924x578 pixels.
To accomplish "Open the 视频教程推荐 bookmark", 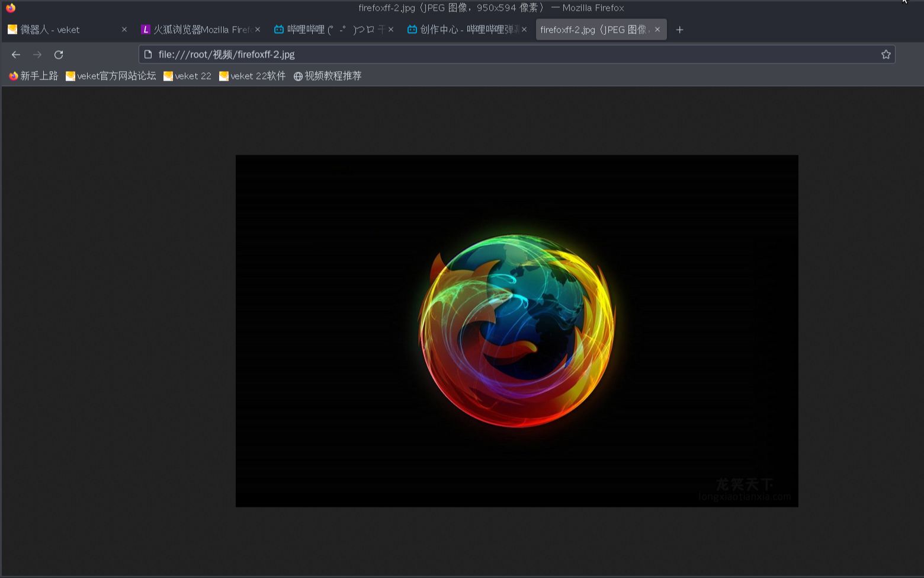I will 328,76.
